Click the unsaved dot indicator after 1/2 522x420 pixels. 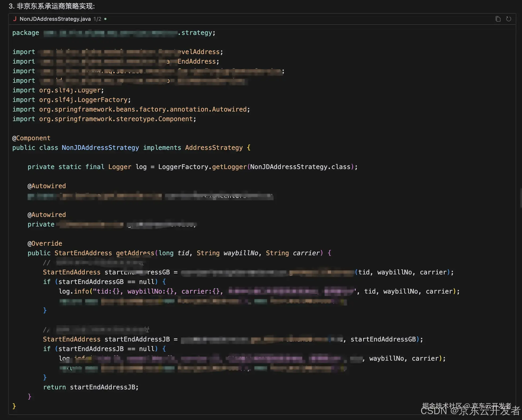pos(105,19)
